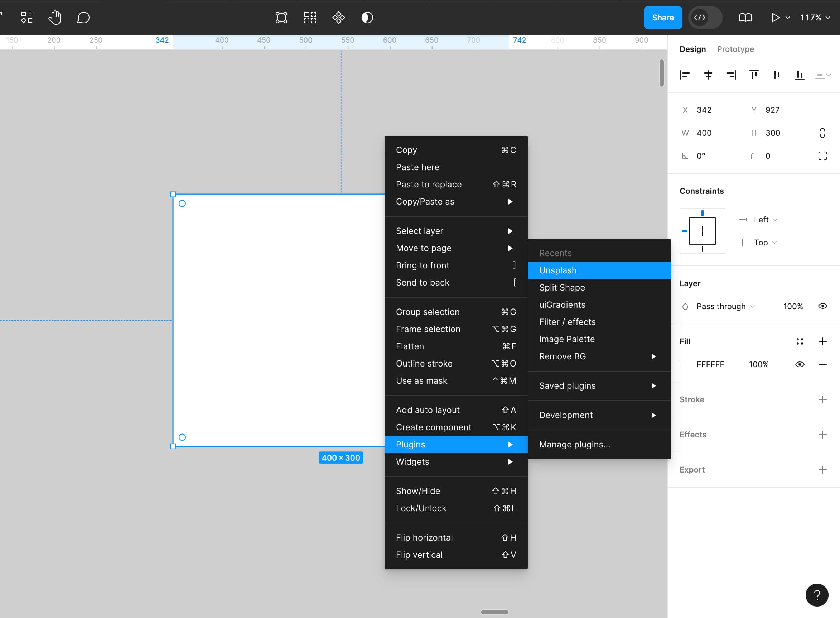Click the vertical canvas scrollbar

click(x=661, y=73)
